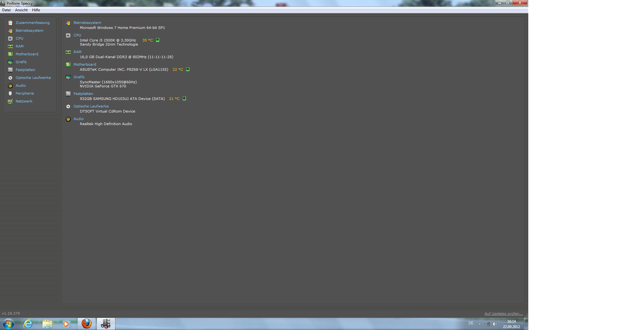Click the Audio heading link in summary
Image resolution: width=644 pixels, height=330 pixels.
click(x=79, y=119)
